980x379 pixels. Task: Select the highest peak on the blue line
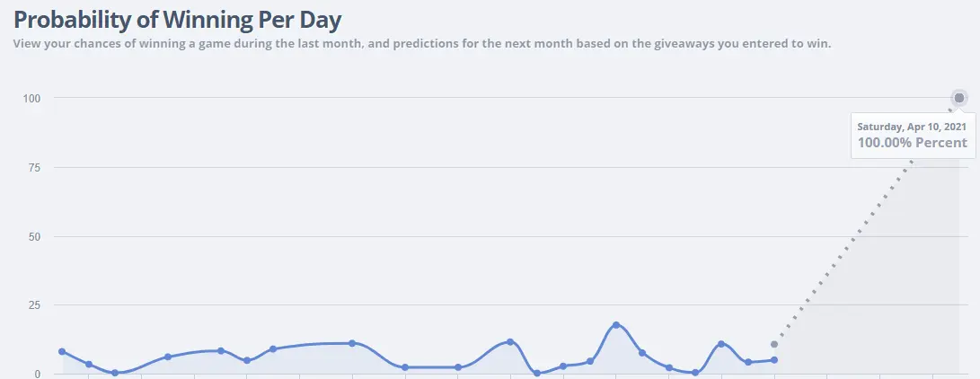[x=616, y=325]
